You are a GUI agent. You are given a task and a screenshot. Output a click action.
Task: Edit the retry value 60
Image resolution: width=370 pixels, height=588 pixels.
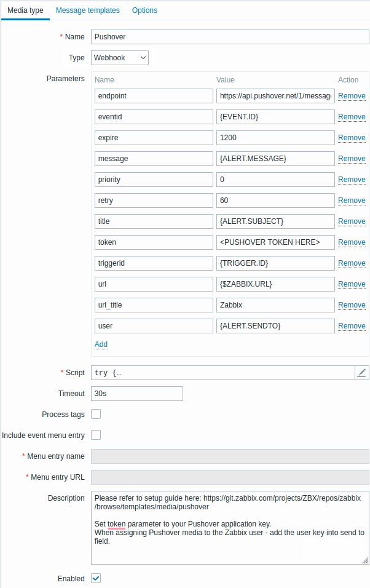coord(275,201)
